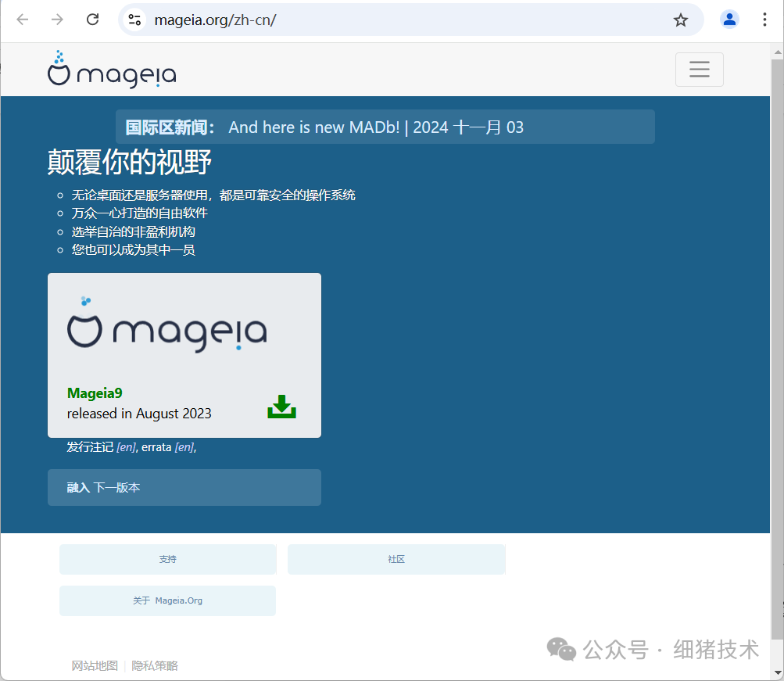The height and width of the screenshot is (681, 784).
Task: Open the 国际区新闻 MADb news announcement
Action: [x=375, y=127]
